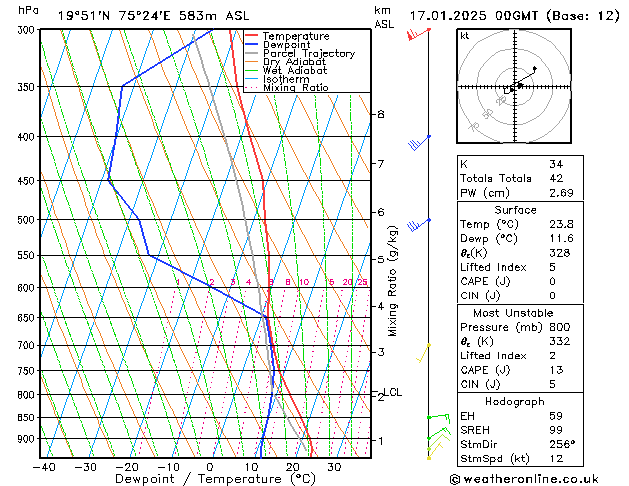629x486 pixels.
Task: Click the Most Unstable 'CIN (J)' label
Action: pyautogui.click(x=480, y=384)
